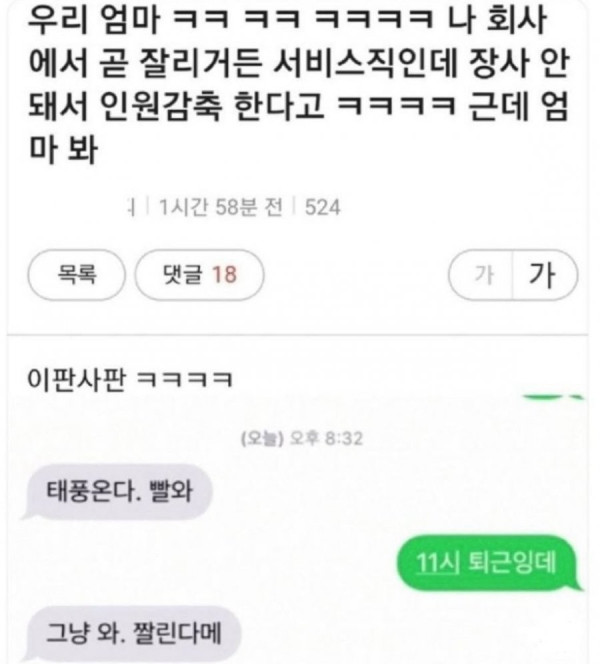Image resolution: width=600 pixels, height=664 pixels.
Task: Select the larger 가 font size
Action: pyautogui.click(x=544, y=275)
